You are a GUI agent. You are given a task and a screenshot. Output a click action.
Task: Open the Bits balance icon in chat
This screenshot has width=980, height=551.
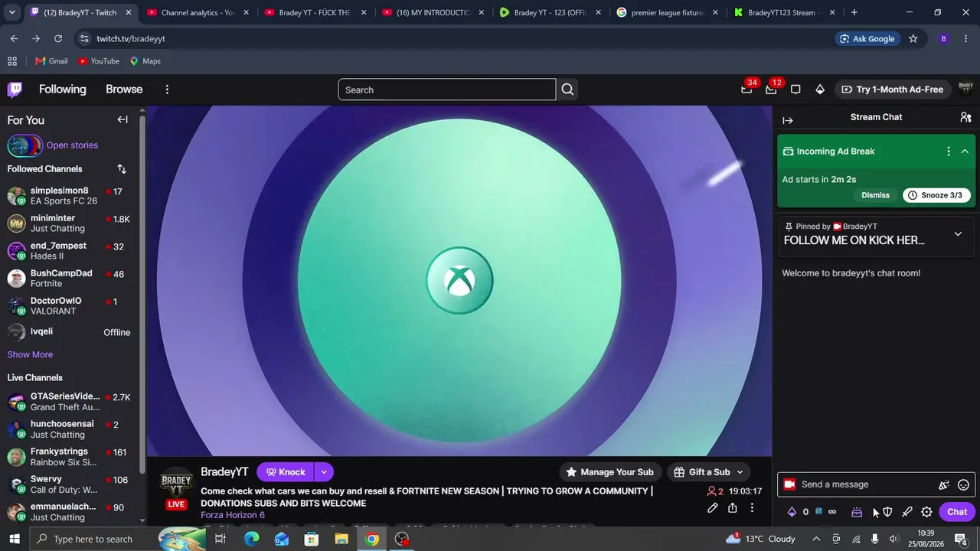tap(792, 512)
